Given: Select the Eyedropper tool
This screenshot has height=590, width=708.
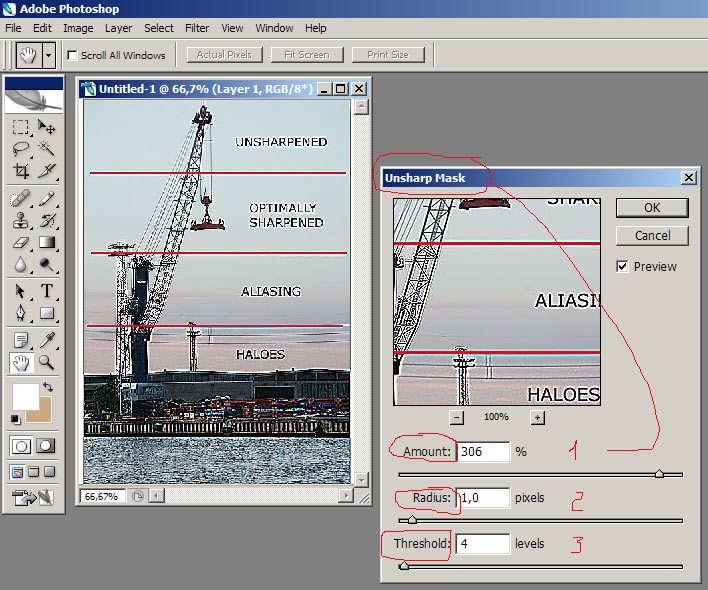Looking at the screenshot, I should pyautogui.click(x=46, y=339).
